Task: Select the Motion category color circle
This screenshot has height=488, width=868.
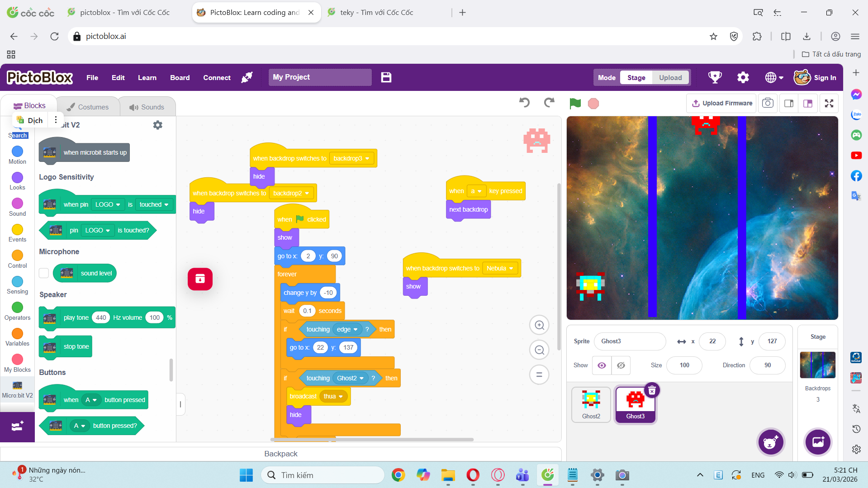Action: point(17,152)
